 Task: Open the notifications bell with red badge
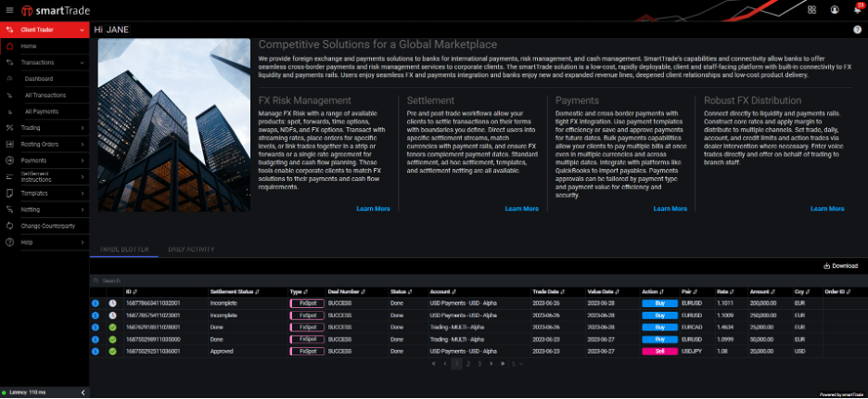(x=856, y=10)
